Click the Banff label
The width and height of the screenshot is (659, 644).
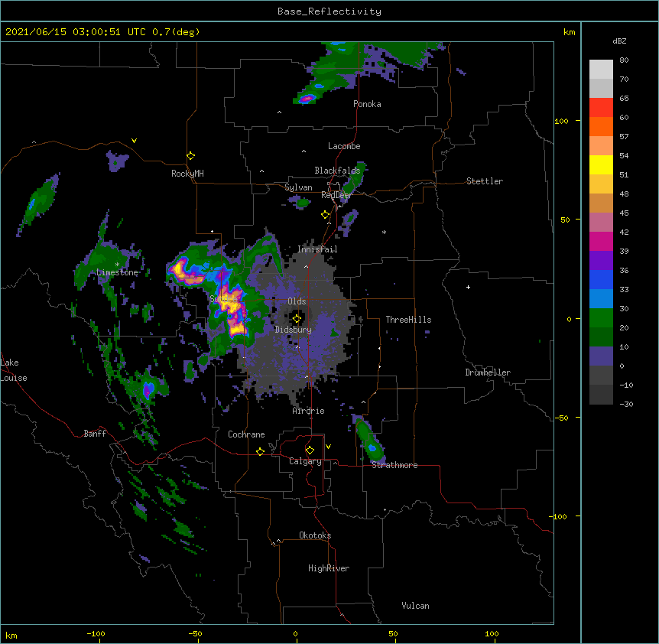pos(95,434)
